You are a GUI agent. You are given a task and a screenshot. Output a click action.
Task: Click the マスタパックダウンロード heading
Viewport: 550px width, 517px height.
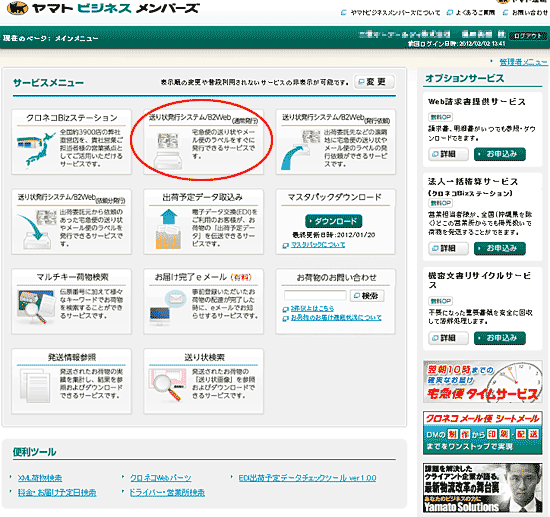pos(334,197)
